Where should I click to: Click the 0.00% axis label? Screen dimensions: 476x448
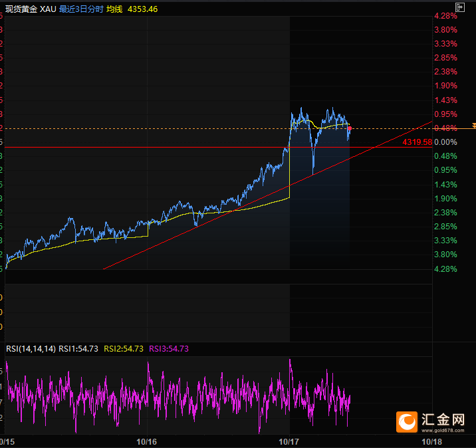(445, 142)
